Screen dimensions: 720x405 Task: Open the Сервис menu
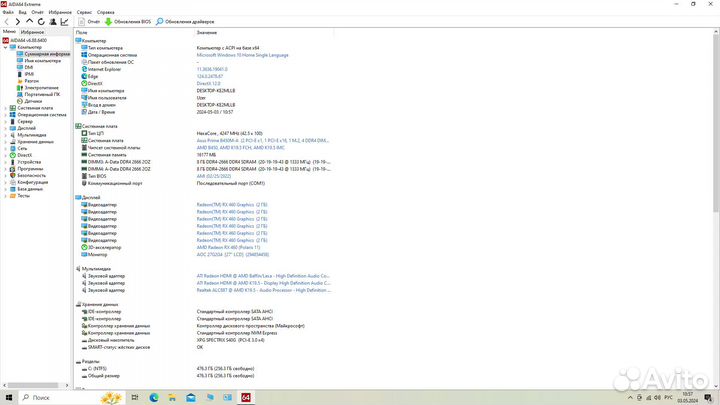(x=84, y=12)
